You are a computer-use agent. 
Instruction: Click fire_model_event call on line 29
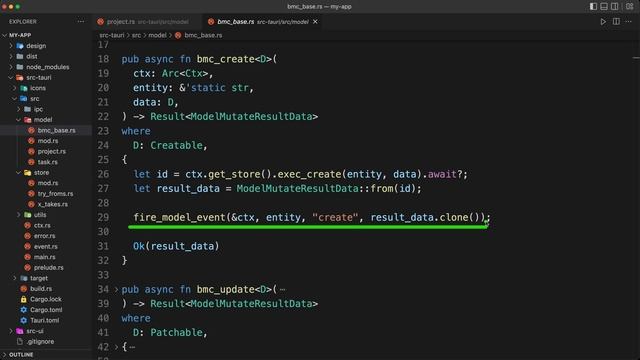click(x=180, y=218)
